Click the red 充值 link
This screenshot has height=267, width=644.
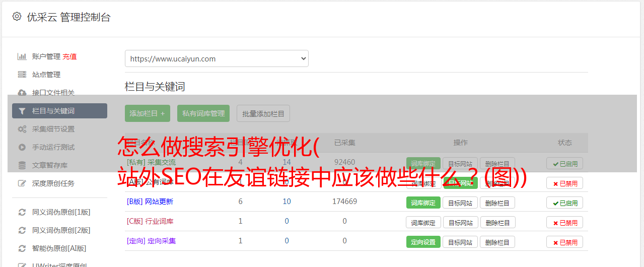coord(69,56)
